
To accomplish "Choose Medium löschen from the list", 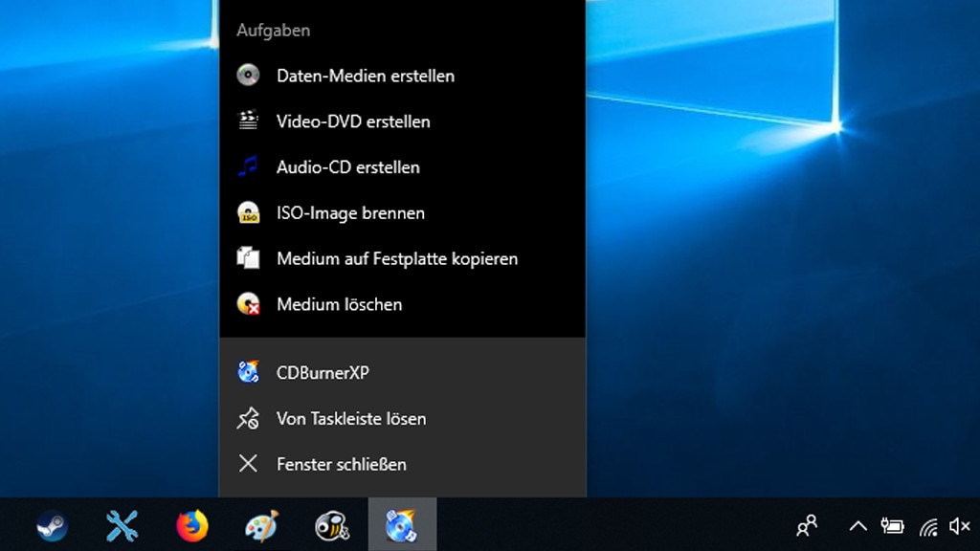I will [x=403, y=303].
